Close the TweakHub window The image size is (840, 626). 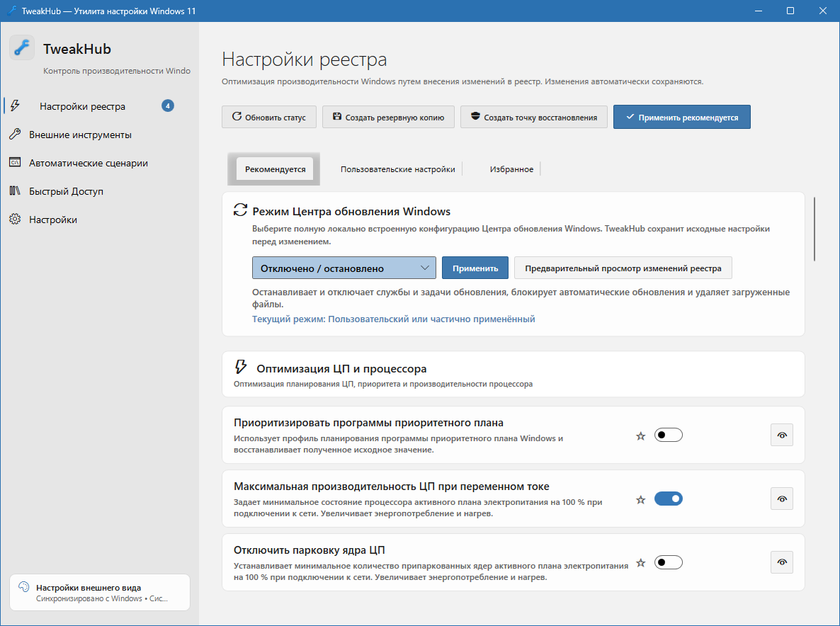click(x=823, y=11)
